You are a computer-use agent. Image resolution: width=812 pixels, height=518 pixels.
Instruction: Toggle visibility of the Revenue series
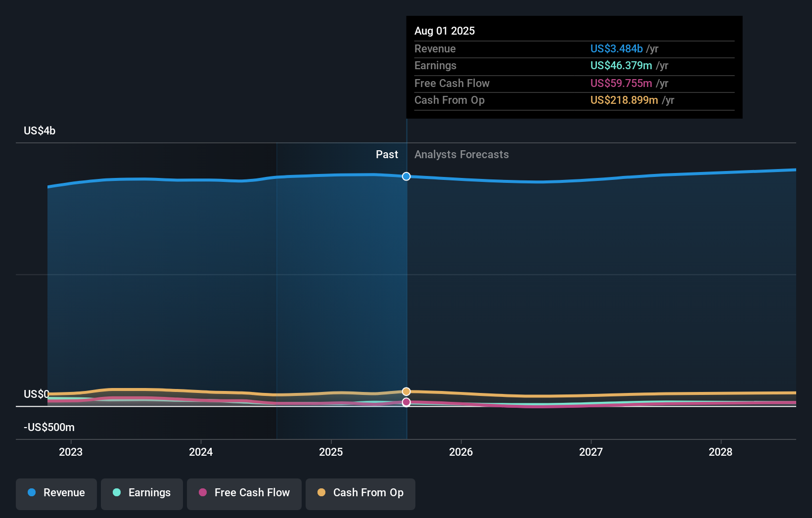coord(56,493)
